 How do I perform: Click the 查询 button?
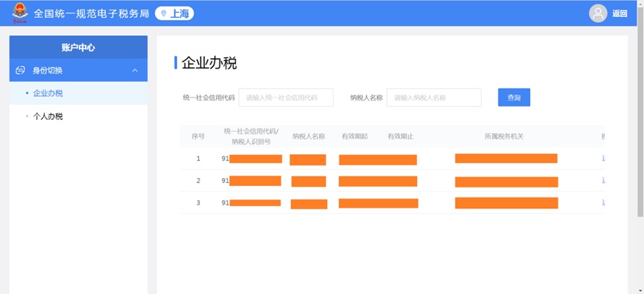[514, 98]
